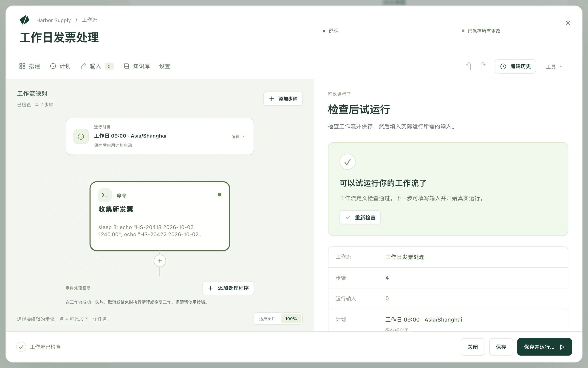This screenshot has height=368, width=588.
Task: Click 运行输入 row in summary table
Action: [x=448, y=299]
